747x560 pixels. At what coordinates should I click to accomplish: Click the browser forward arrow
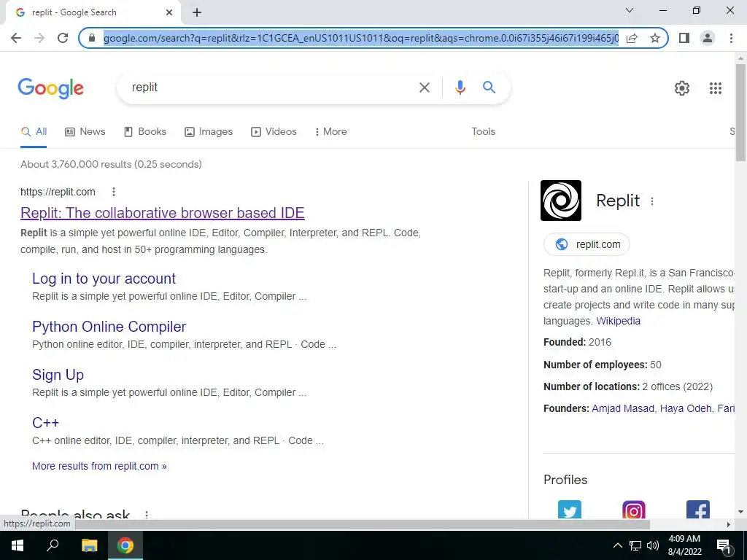[x=39, y=38]
